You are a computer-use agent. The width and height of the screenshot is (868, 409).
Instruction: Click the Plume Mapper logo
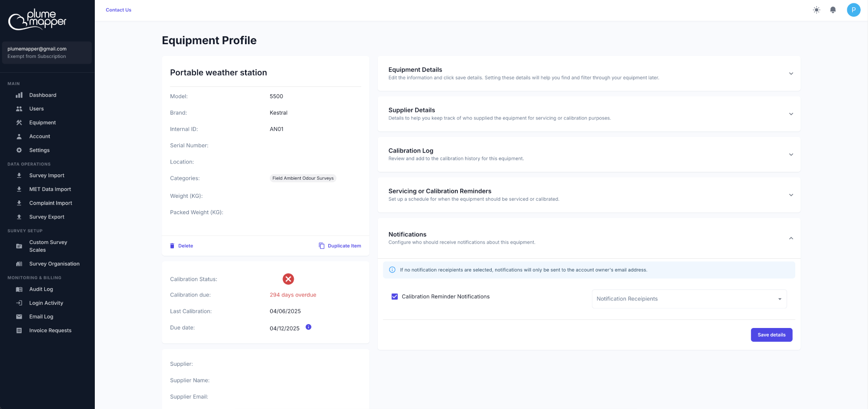(x=37, y=20)
